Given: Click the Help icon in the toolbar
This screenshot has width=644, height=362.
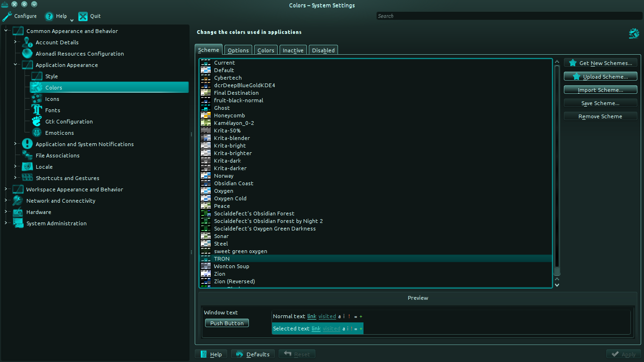Looking at the screenshot, I should [49, 16].
